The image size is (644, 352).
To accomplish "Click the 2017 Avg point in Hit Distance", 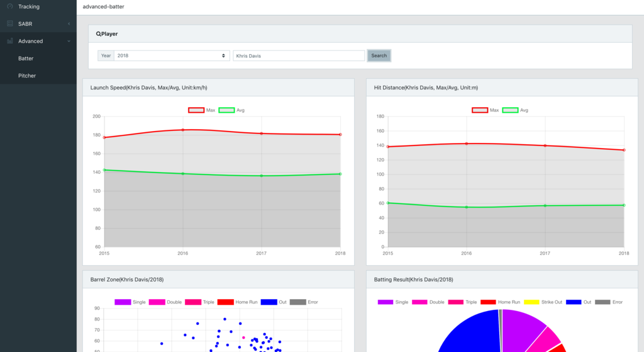I will [545, 206].
